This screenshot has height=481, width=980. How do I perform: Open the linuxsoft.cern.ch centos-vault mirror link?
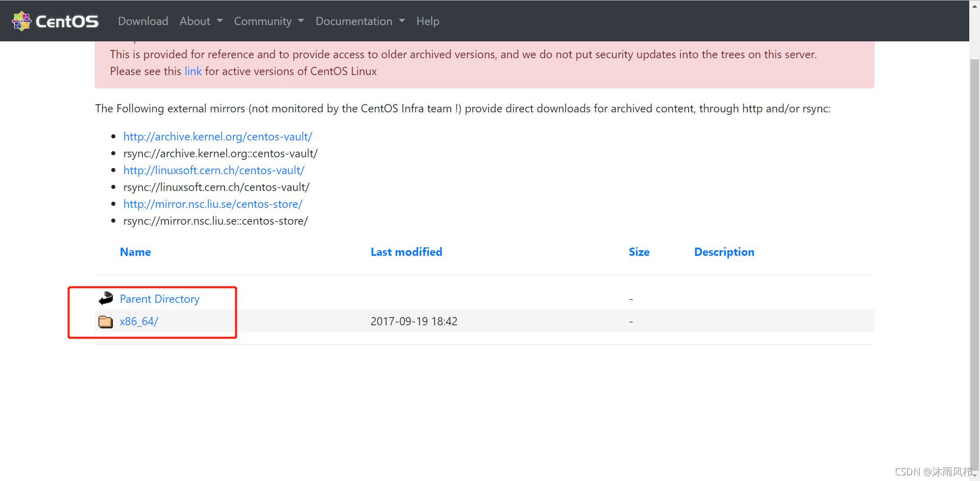tap(214, 170)
